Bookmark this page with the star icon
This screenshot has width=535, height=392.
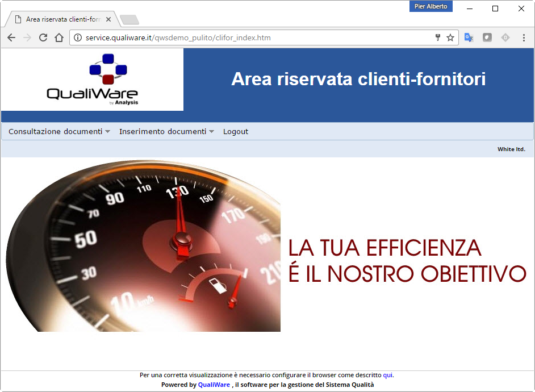tap(450, 38)
